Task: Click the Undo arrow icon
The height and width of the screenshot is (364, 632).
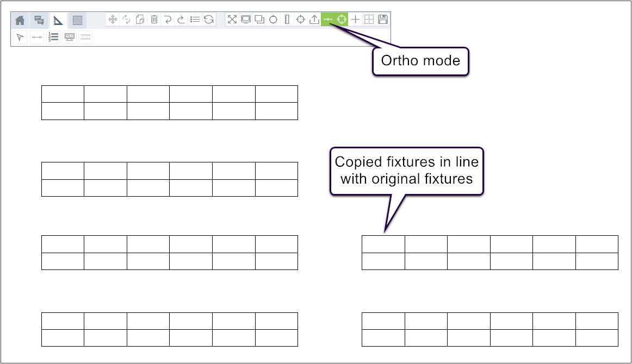Action: click(x=168, y=20)
